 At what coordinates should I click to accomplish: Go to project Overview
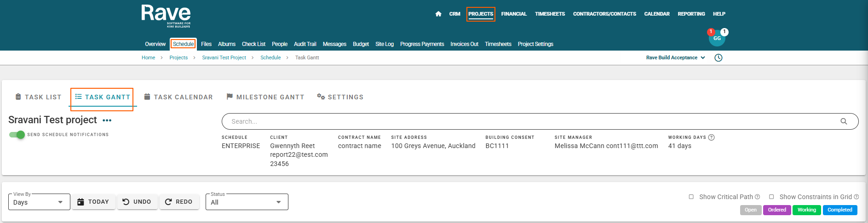[155, 44]
